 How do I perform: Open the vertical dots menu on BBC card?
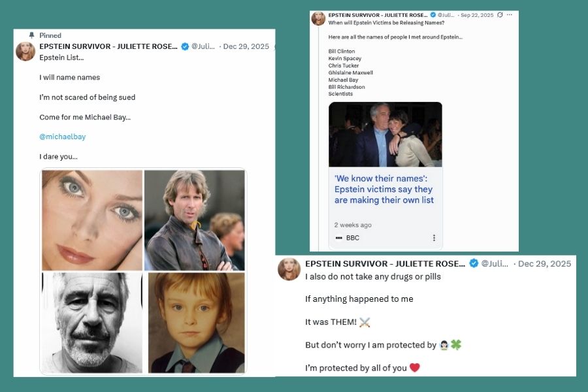(x=434, y=238)
